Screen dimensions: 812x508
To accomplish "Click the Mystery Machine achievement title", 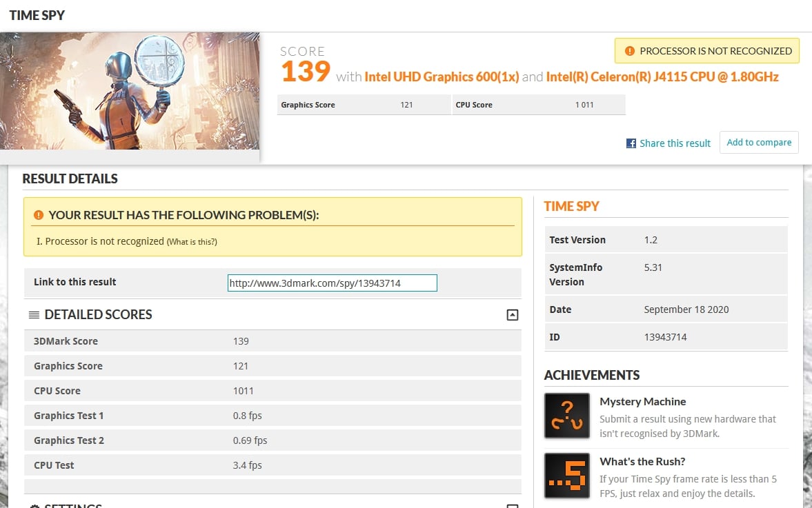I will 643,401.
